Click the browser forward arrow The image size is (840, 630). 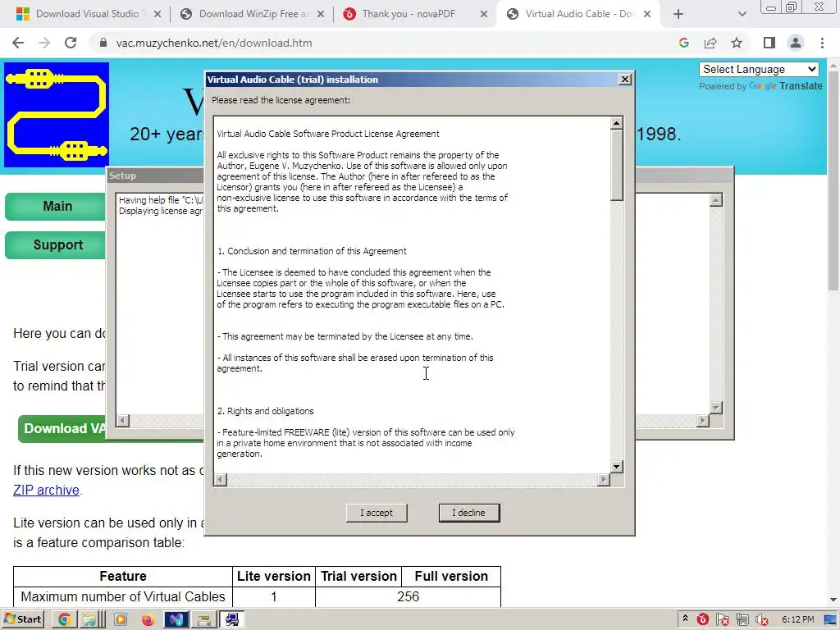tap(44, 43)
